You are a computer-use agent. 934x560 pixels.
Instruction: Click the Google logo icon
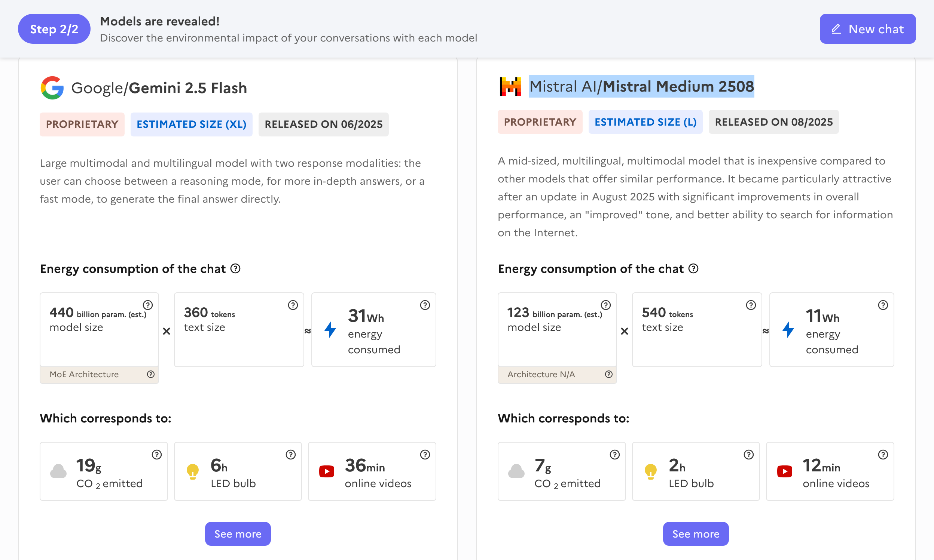pyautogui.click(x=52, y=87)
